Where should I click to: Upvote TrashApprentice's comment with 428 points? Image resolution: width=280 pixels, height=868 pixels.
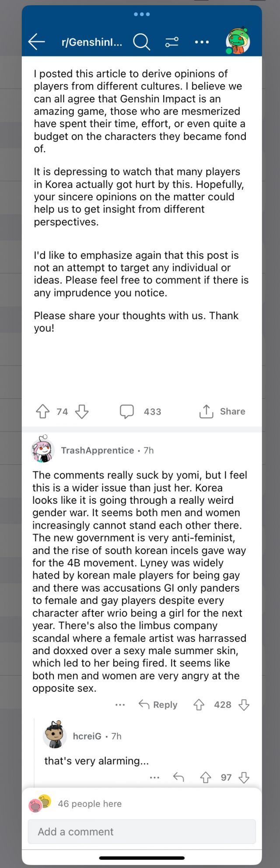pyautogui.click(x=199, y=705)
